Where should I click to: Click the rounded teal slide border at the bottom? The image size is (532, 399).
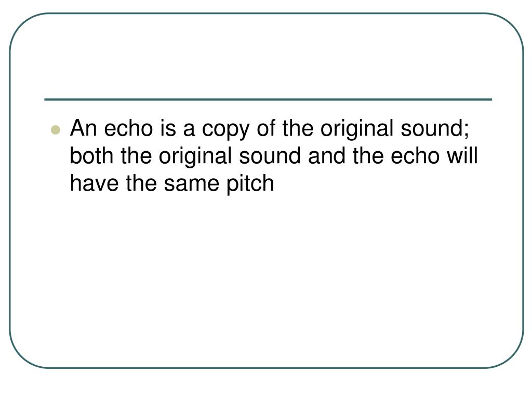pyautogui.click(x=267, y=368)
